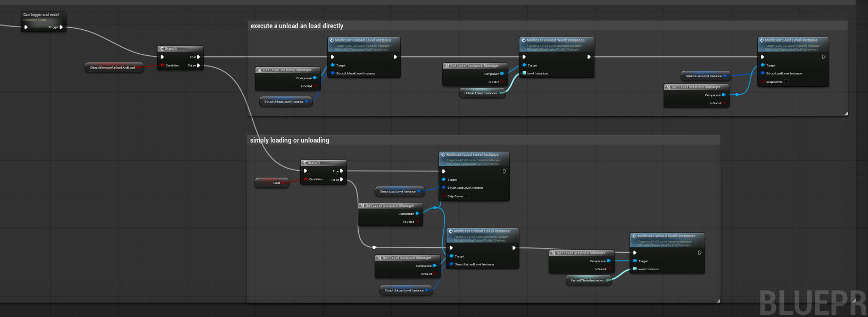Click the Trigger output pin on Can trigger and reset
This screenshot has width=868, height=317.
click(61, 27)
